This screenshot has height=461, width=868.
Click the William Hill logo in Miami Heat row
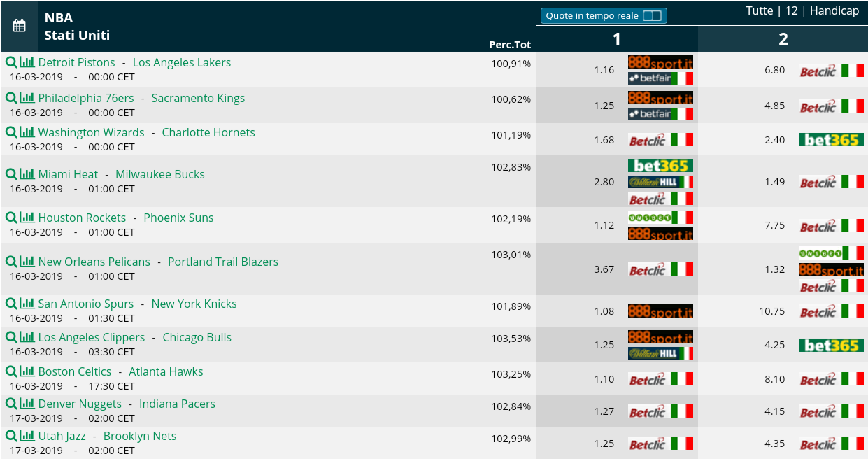[x=660, y=182]
